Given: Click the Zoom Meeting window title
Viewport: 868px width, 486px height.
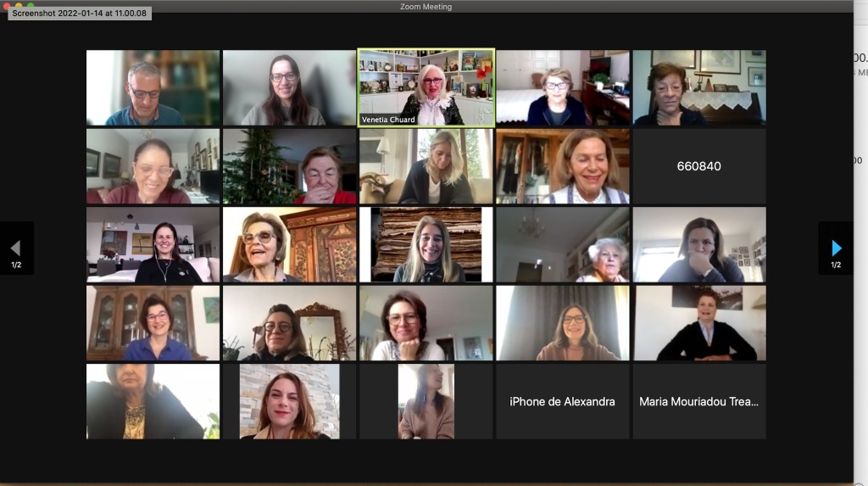Looking at the screenshot, I should coord(426,7).
